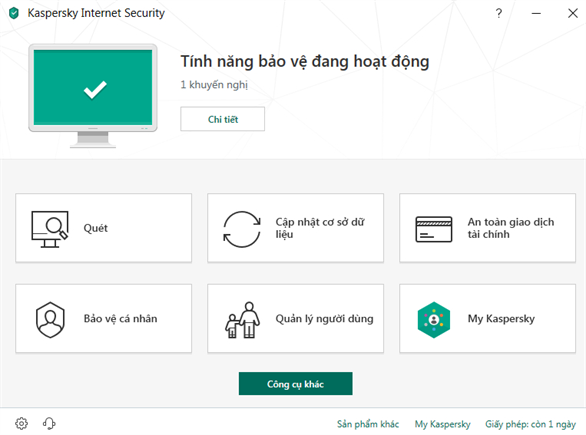Image resolution: width=586 pixels, height=435 pixels.
Task: Minimize the Kaspersky window
Action: click(x=536, y=13)
